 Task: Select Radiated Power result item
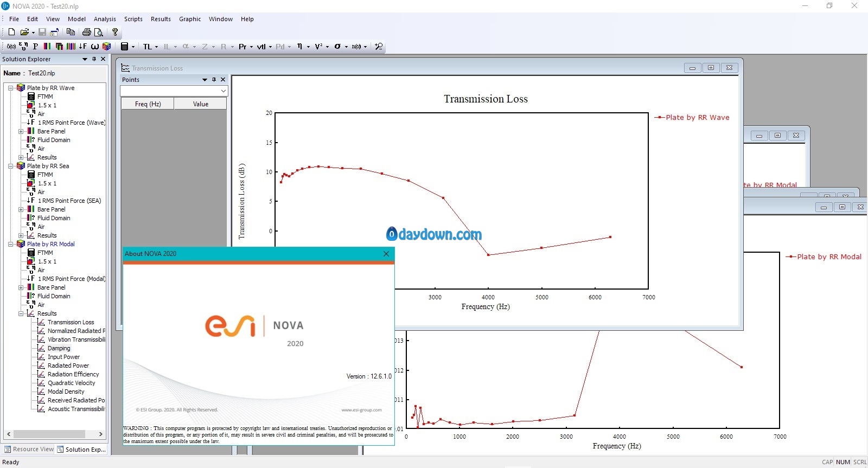pos(68,366)
